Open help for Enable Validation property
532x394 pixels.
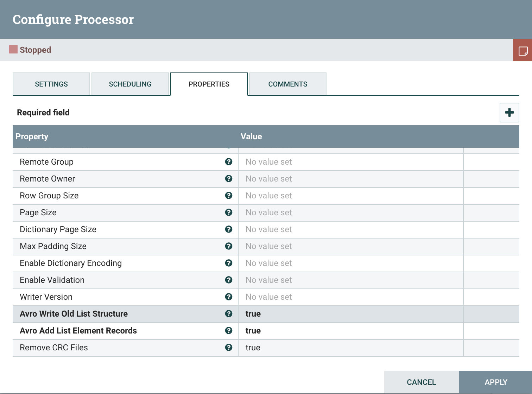[229, 280]
